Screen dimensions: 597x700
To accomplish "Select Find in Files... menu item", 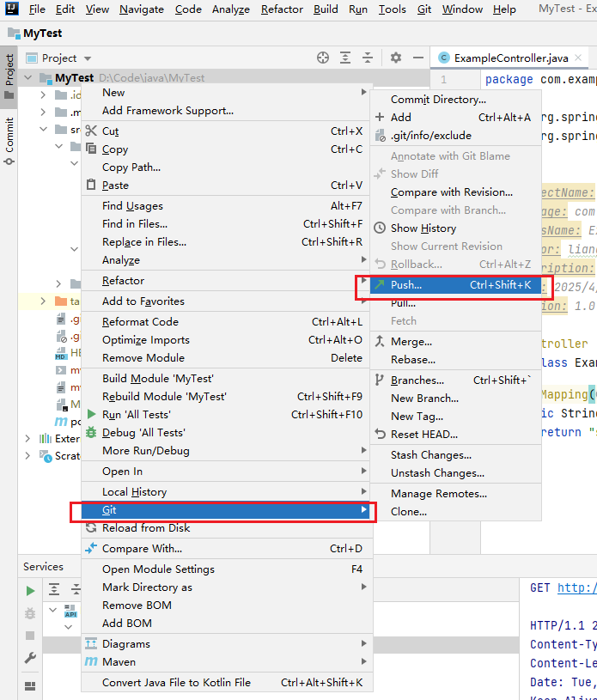I will [228, 223].
